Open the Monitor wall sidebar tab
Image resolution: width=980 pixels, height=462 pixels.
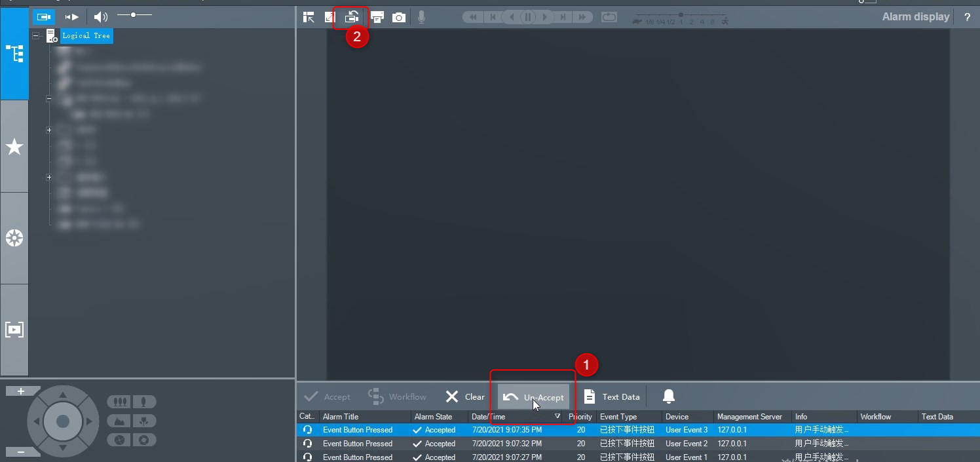14,330
